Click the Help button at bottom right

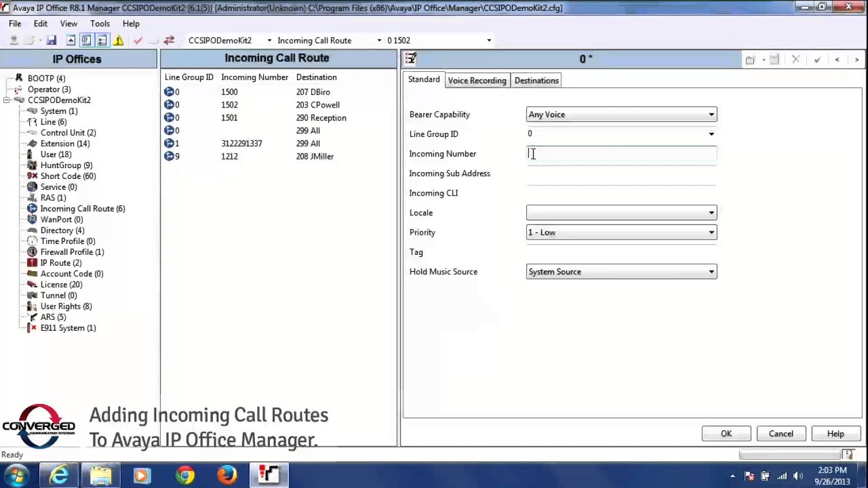[835, 434]
